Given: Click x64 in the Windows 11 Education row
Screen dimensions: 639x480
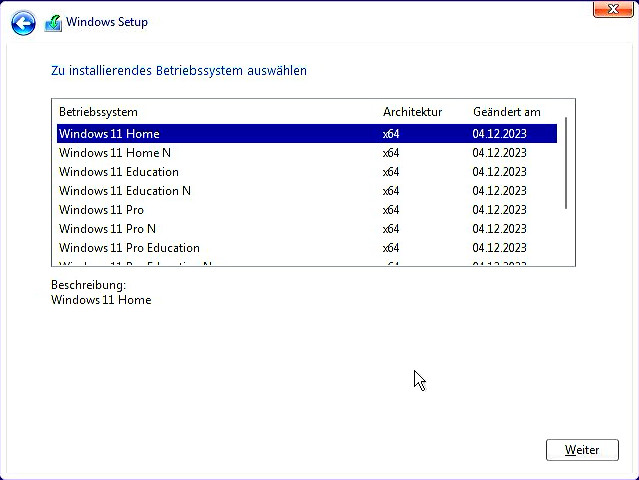Looking at the screenshot, I should coord(391,172).
